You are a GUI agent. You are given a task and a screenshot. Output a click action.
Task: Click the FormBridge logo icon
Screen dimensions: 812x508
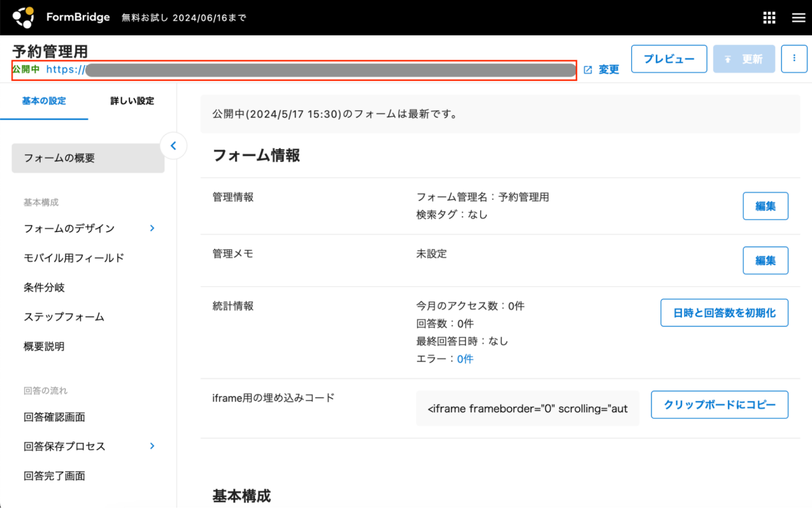pos(22,17)
